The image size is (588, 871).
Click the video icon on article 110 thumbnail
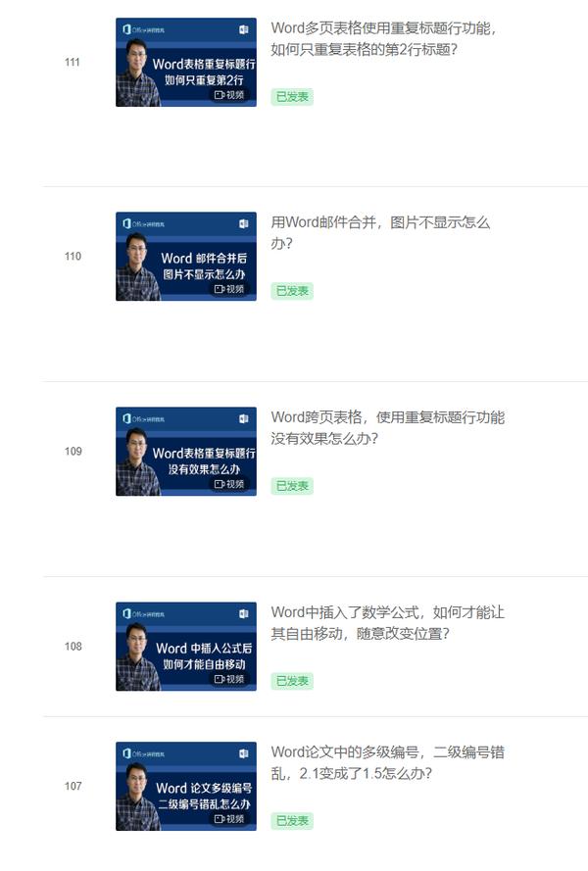click(x=219, y=289)
